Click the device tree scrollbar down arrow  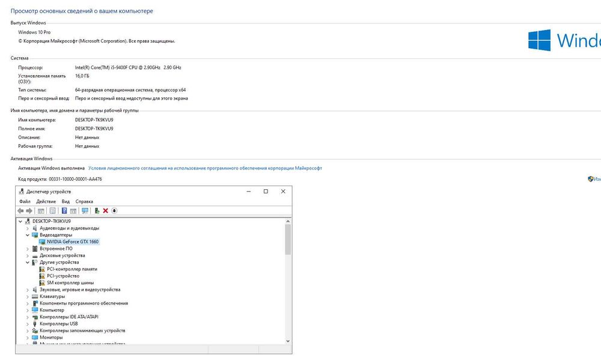(288, 341)
